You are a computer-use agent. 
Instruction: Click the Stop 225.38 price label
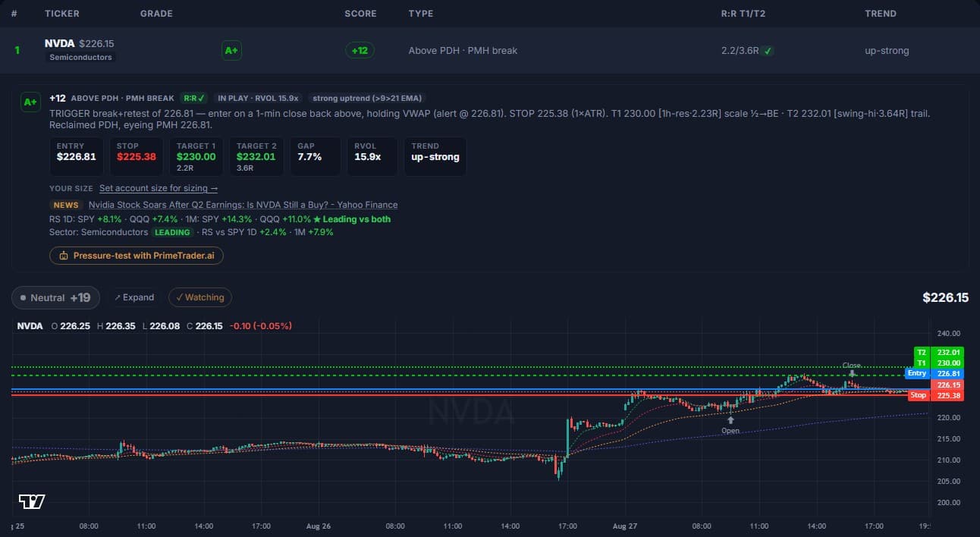934,395
